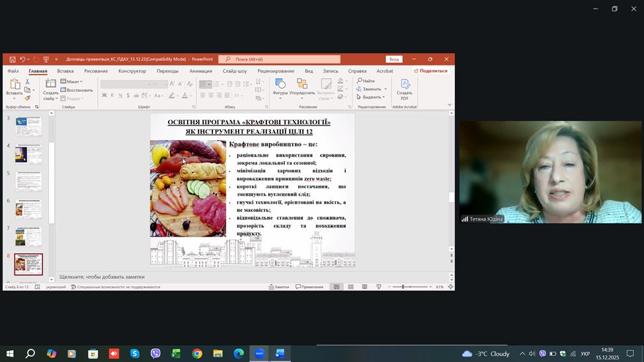Click the Найти search tool
The image size is (644, 362).
pyautogui.click(x=365, y=81)
